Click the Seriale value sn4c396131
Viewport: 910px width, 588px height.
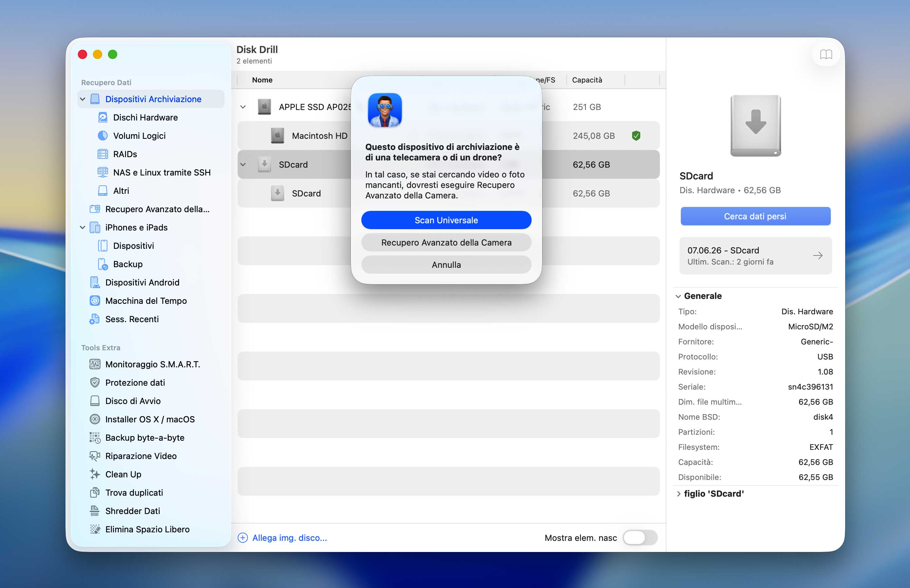click(x=810, y=387)
